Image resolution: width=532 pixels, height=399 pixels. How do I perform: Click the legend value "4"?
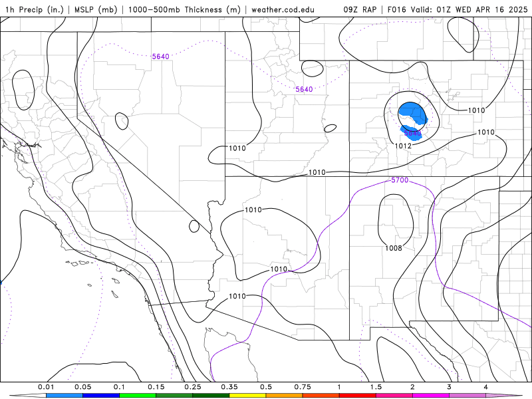(486, 387)
